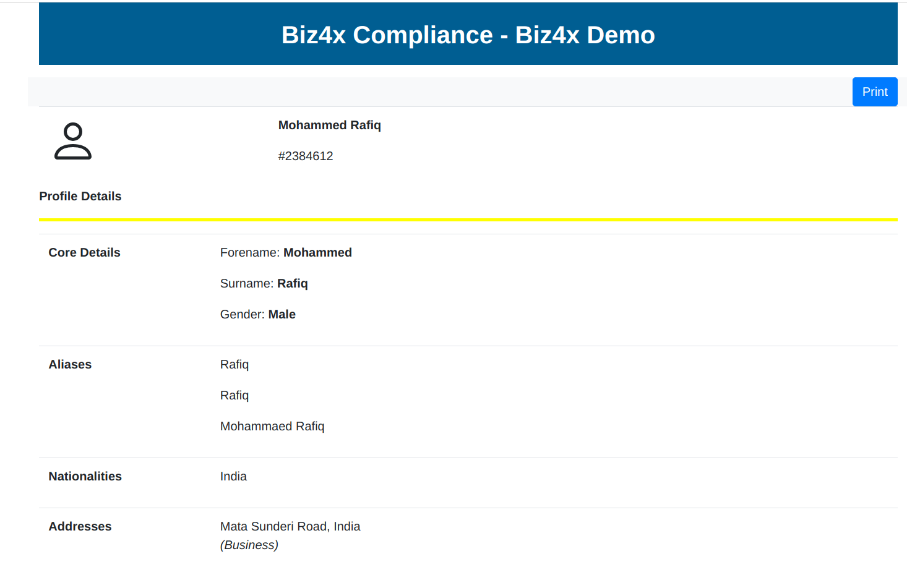Click the profile ID #2384612
This screenshot has height=588, width=907.
point(306,156)
